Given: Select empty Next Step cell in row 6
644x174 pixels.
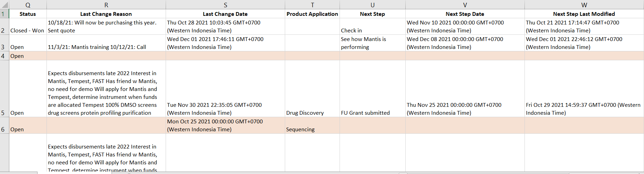Looking at the screenshot, I should click(x=373, y=125).
